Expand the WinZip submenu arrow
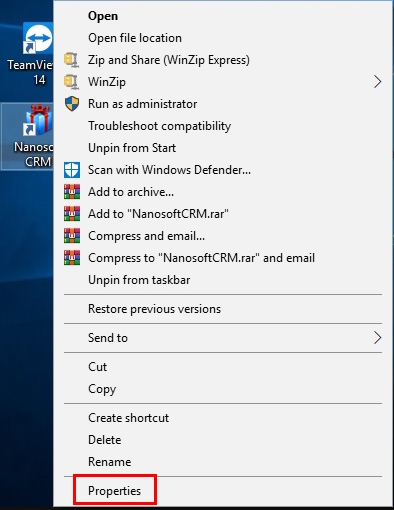The image size is (394, 510). (x=377, y=82)
